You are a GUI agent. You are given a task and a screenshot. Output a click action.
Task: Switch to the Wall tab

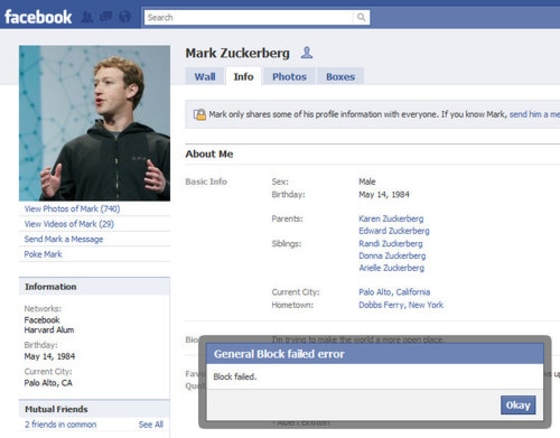coord(205,76)
